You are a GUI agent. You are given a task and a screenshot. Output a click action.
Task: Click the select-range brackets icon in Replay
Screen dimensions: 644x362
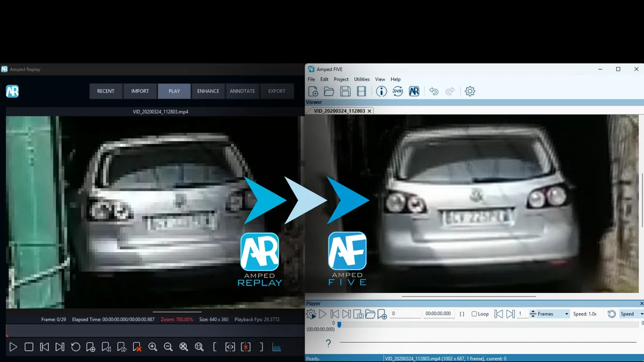230,348
